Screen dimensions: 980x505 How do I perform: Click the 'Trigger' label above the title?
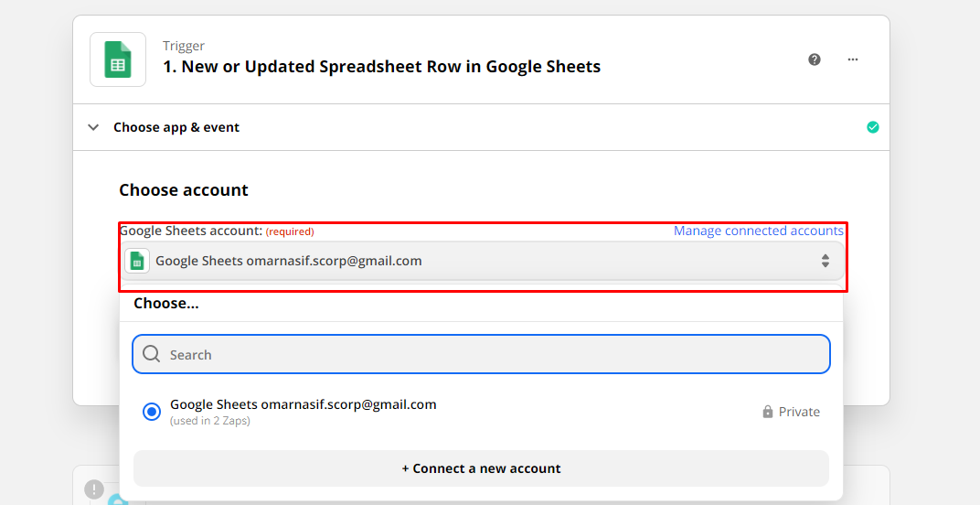pos(184,46)
